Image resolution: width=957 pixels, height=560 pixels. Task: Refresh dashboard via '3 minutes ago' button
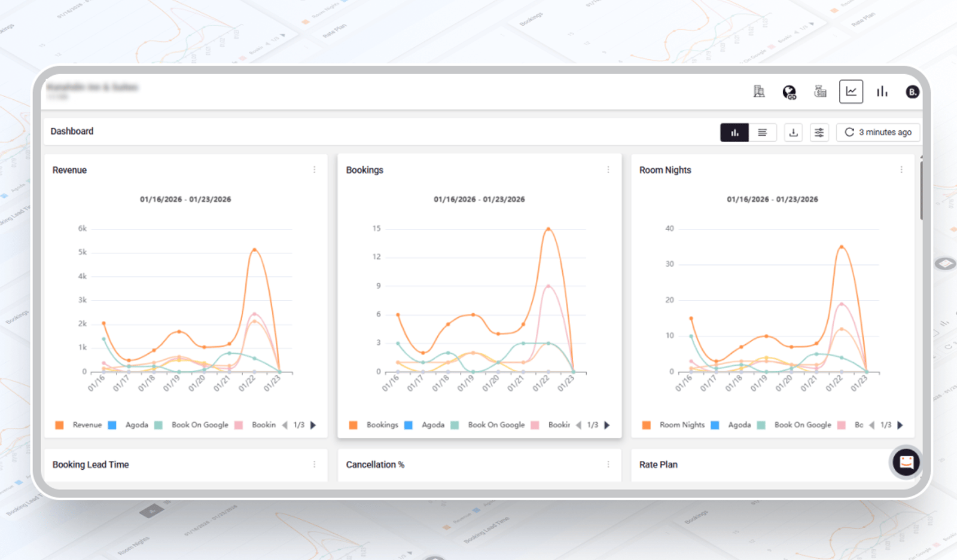(x=878, y=132)
